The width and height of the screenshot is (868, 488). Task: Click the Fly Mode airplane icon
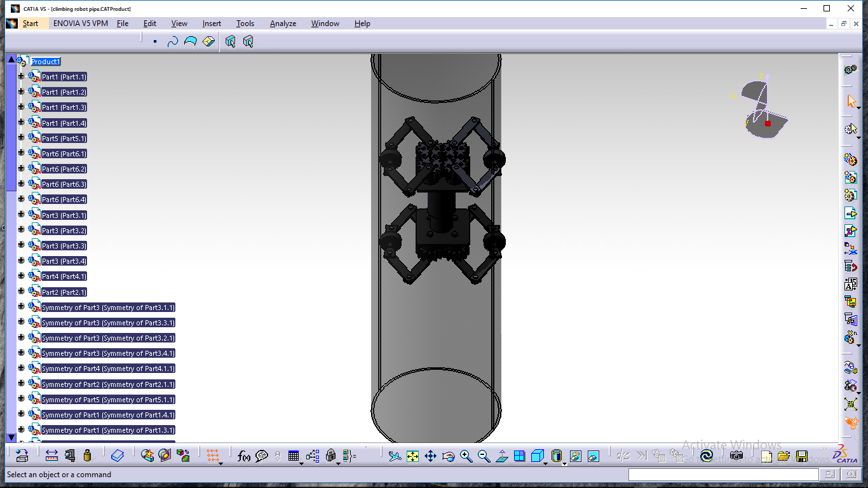395,456
